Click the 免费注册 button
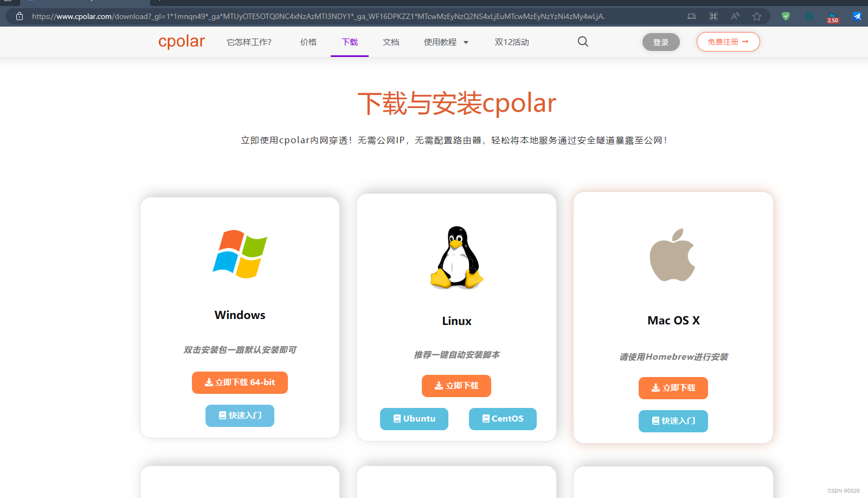The width and height of the screenshot is (868, 498). pos(728,42)
